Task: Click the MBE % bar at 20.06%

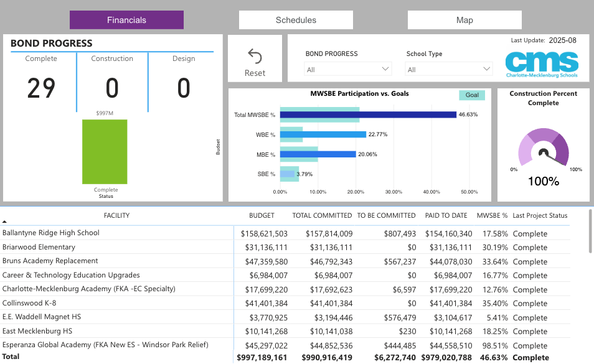Action: (318, 154)
